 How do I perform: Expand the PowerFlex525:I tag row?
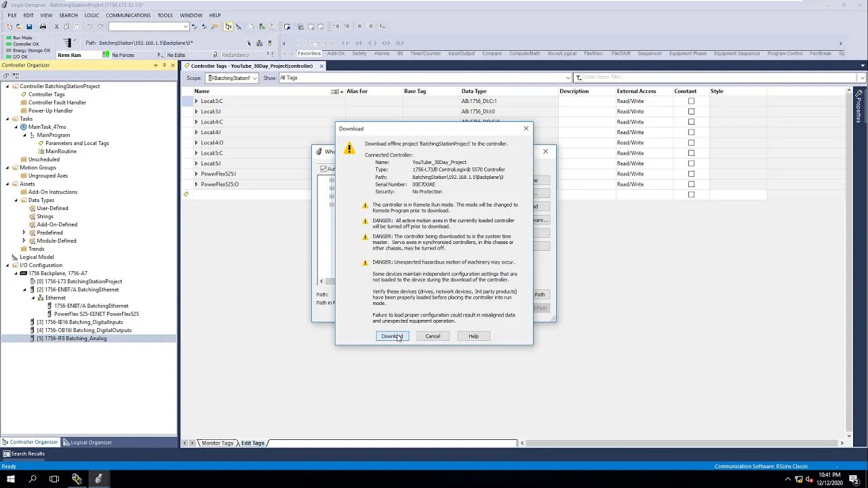[197, 174]
